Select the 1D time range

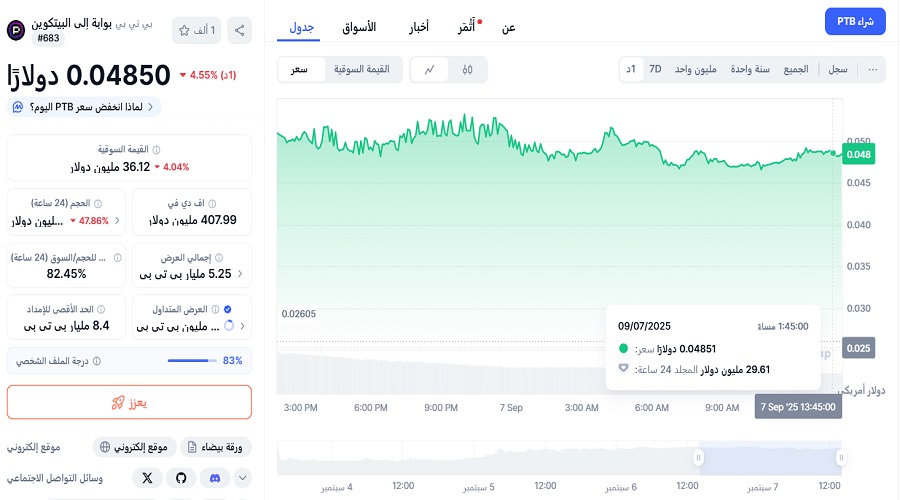pos(631,69)
